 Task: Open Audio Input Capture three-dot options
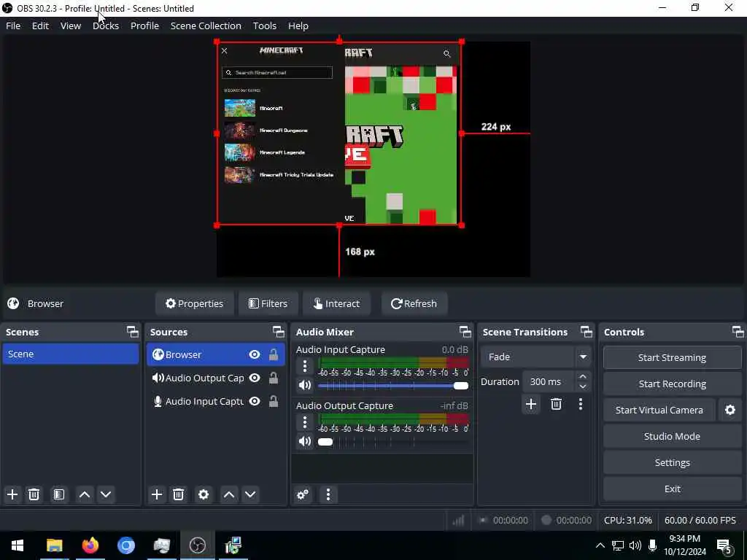pos(305,366)
